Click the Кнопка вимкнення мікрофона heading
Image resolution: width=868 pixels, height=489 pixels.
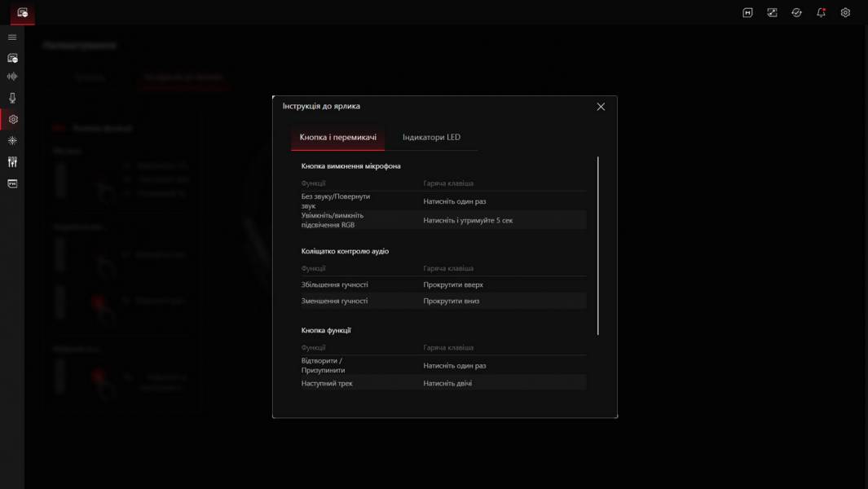click(x=350, y=166)
